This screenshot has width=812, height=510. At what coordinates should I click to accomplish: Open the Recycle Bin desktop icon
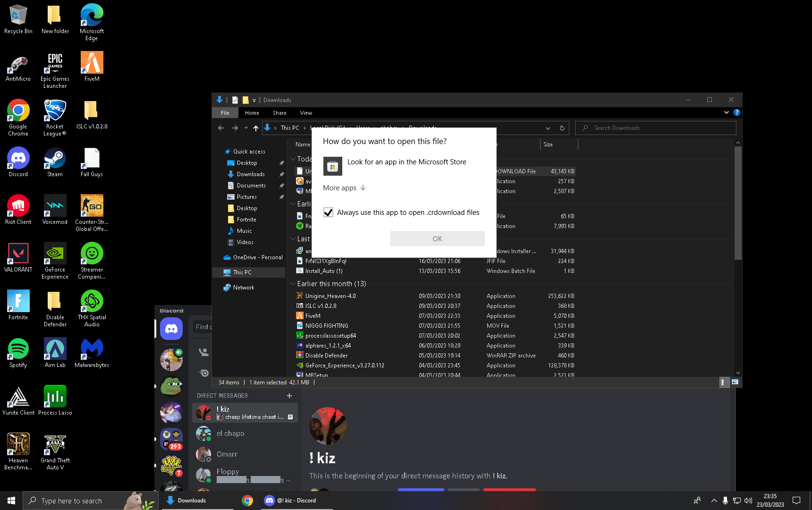[x=18, y=20]
